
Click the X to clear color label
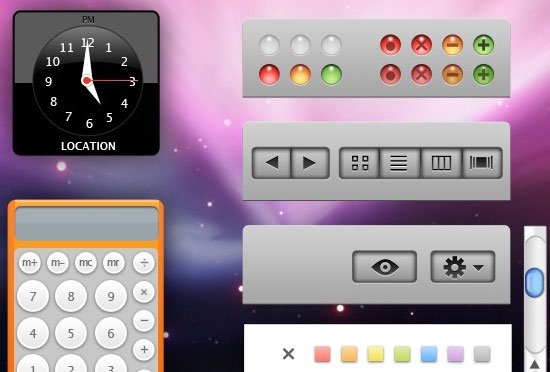click(288, 354)
